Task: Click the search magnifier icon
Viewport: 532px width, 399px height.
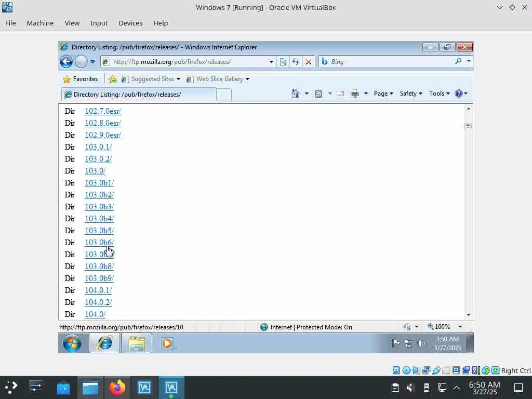Action: coord(458,61)
